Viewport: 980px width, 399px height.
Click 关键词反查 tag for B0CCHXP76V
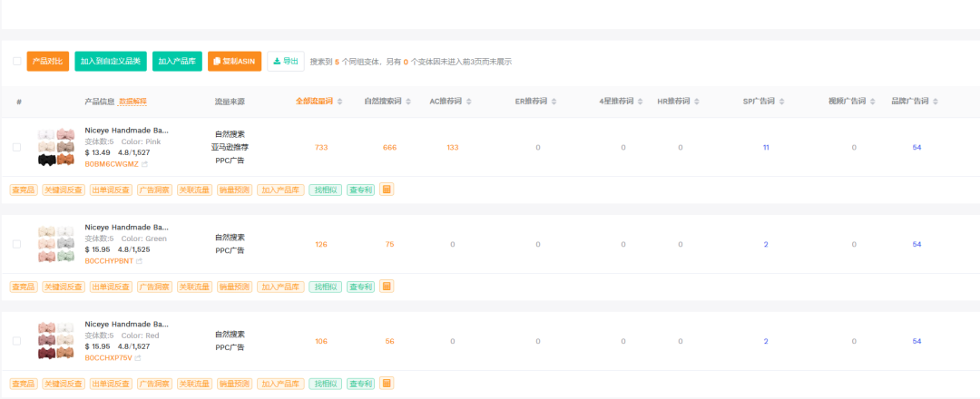point(64,384)
